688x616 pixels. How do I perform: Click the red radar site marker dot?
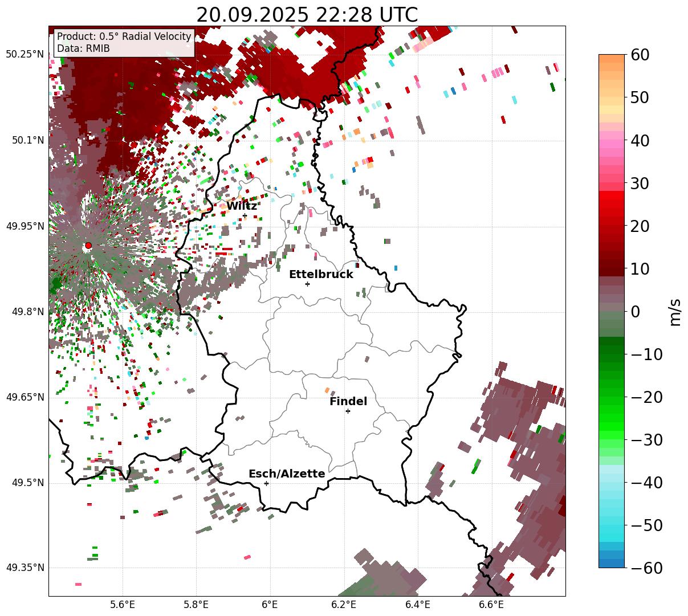click(88, 246)
